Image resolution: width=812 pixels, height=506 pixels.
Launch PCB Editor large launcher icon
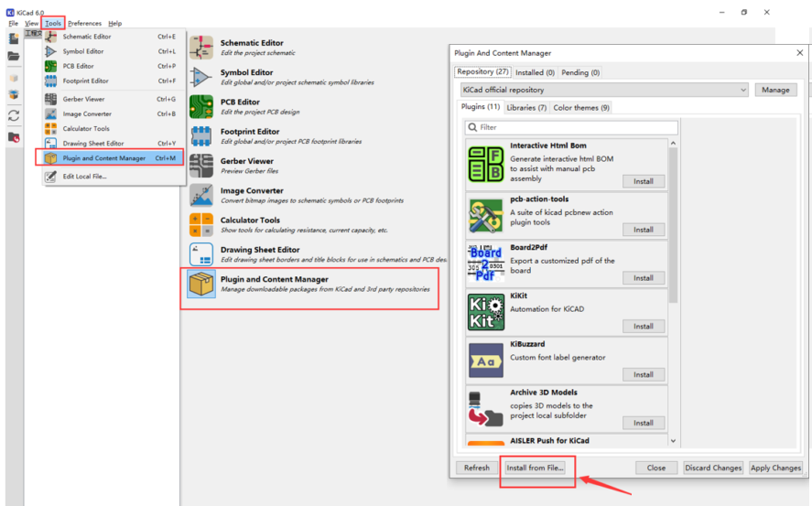click(200, 106)
